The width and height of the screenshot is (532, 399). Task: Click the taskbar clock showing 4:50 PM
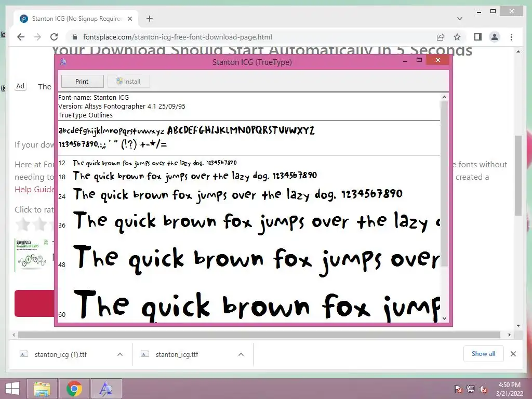point(510,389)
